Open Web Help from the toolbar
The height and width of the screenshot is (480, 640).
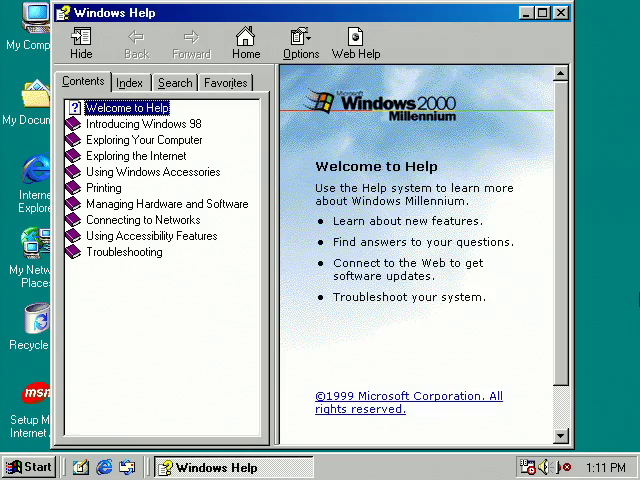click(x=356, y=43)
